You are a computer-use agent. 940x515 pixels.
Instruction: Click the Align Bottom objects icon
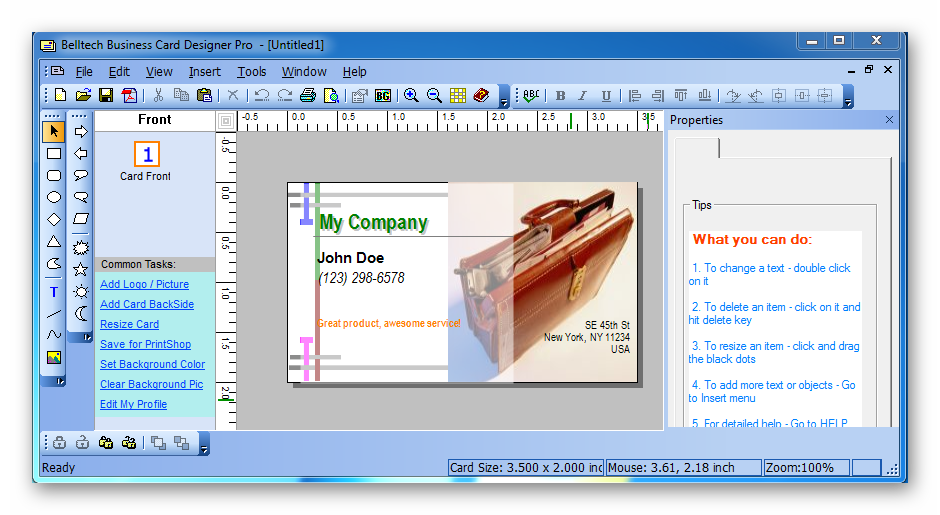point(704,95)
